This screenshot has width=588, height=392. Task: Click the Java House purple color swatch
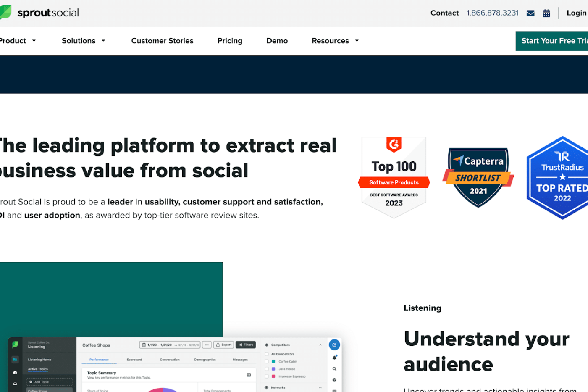[x=273, y=369]
